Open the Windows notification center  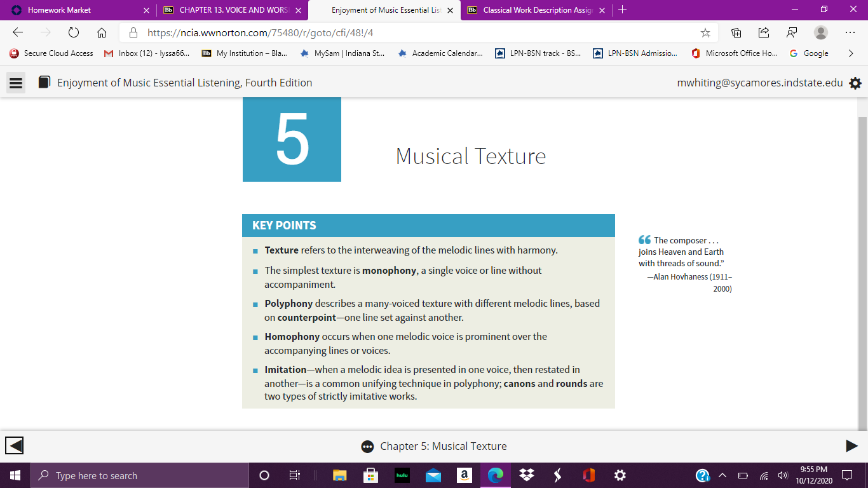coord(846,475)
